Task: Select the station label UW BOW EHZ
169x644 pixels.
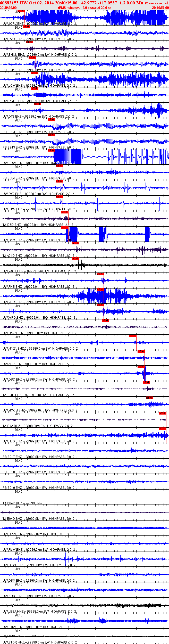Action: click(13, 163)
